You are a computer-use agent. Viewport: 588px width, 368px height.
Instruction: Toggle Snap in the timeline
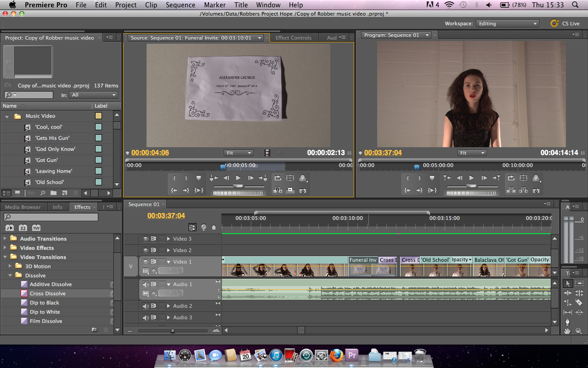point(192,227)
